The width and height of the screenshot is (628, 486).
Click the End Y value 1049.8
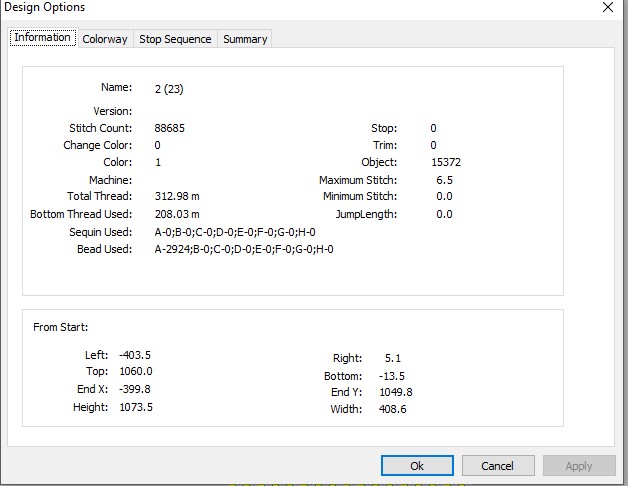[x=396, y=392]
